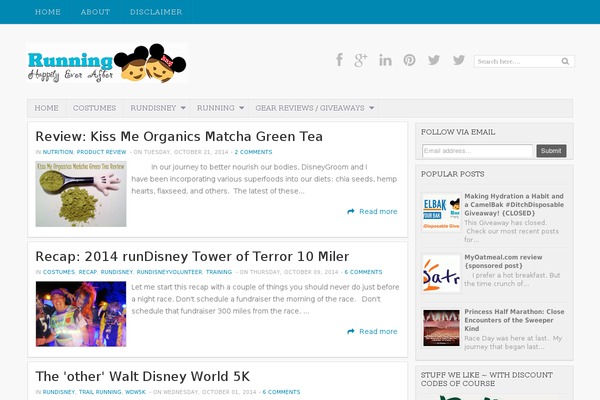
Task: Open Disclaimer page in top bar
Action: 156,12
